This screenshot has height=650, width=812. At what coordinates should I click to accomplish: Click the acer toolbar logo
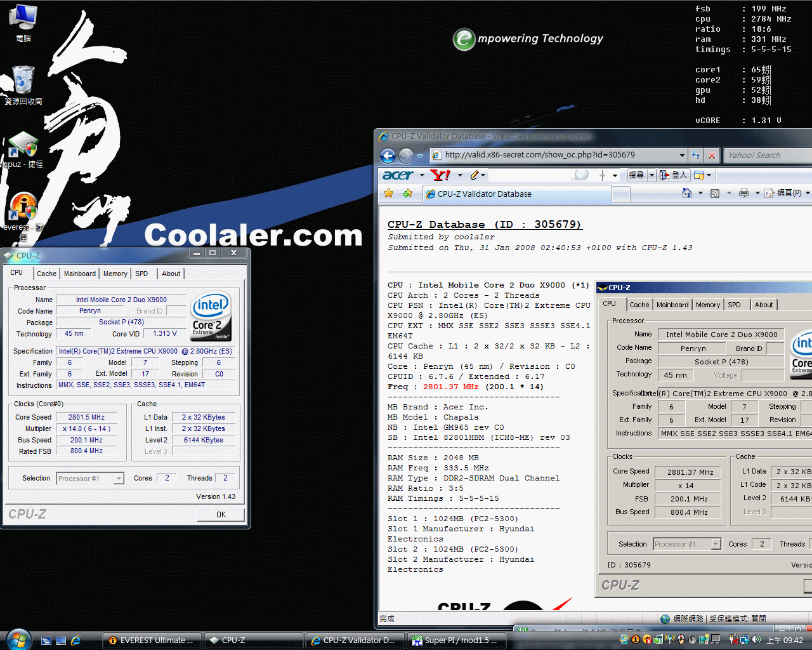coord(398,175)
